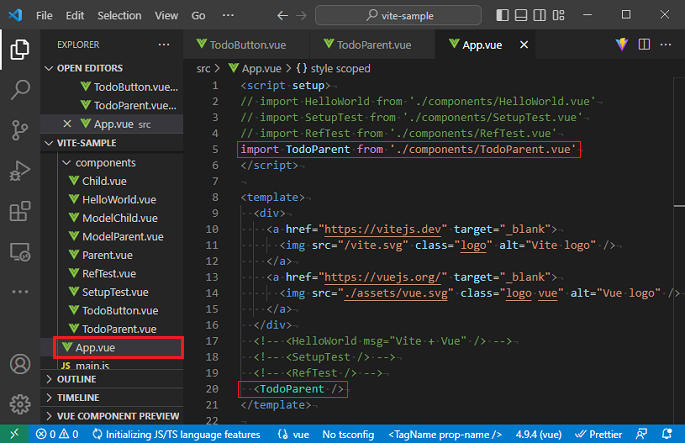This screenshot has height=443, width=685.
Task: Click No tsconfig in status bar
Action: (x=348, y=434)
